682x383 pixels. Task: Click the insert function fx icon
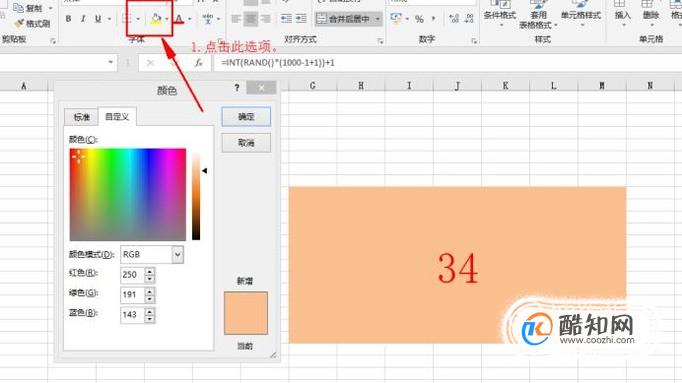199,63
